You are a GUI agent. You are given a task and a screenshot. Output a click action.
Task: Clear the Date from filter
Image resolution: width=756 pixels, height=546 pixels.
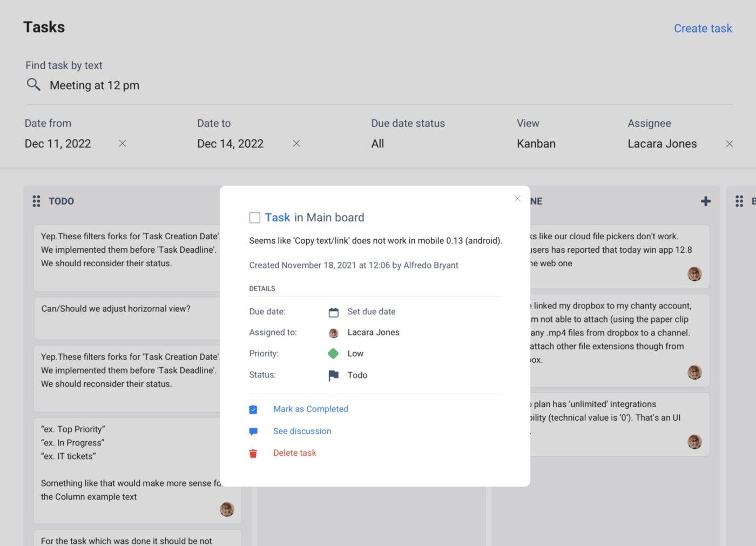pos(123,144)
